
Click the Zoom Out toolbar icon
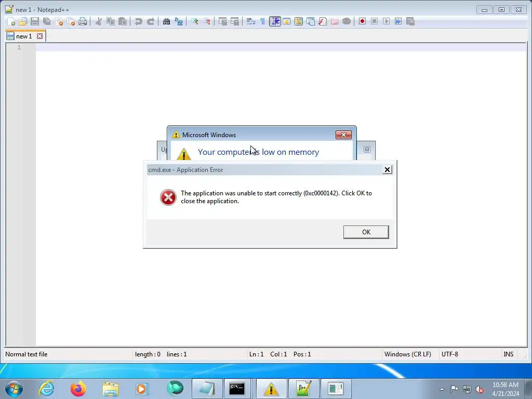coord(206,22)
